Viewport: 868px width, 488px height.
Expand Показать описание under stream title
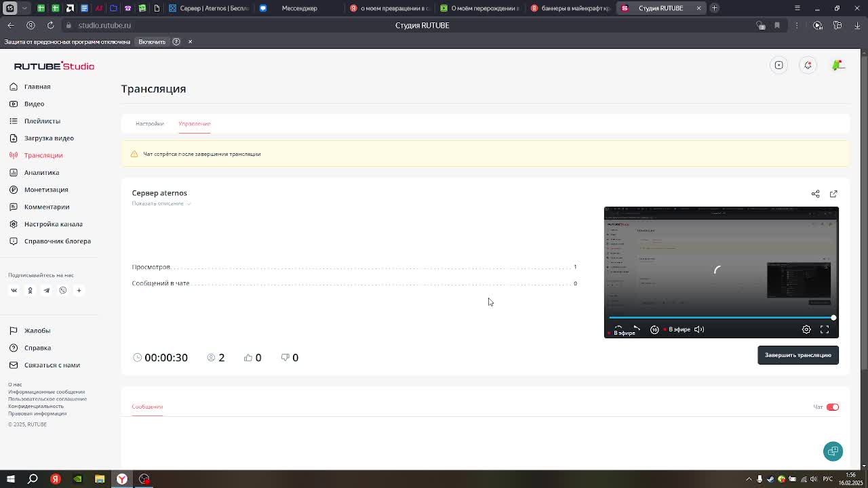click(161, 203)
